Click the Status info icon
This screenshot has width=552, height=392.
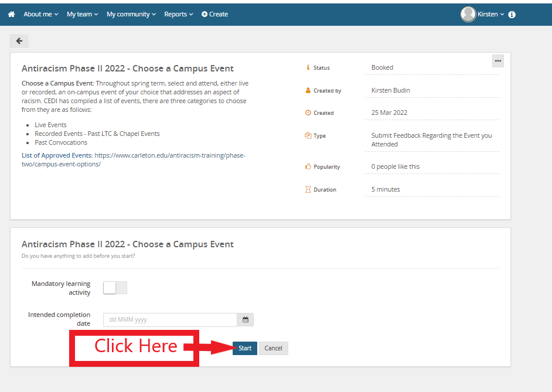click(x=308, y=67)
